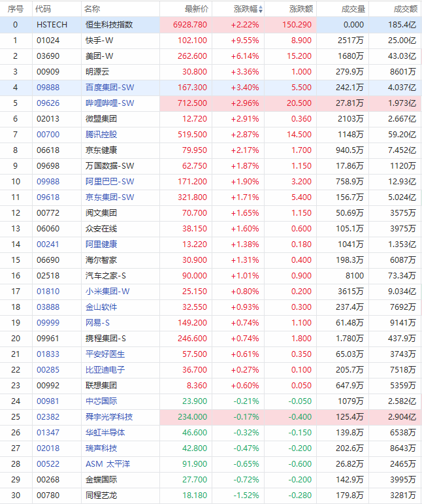Open stock code link 00522

coord(48,464)
